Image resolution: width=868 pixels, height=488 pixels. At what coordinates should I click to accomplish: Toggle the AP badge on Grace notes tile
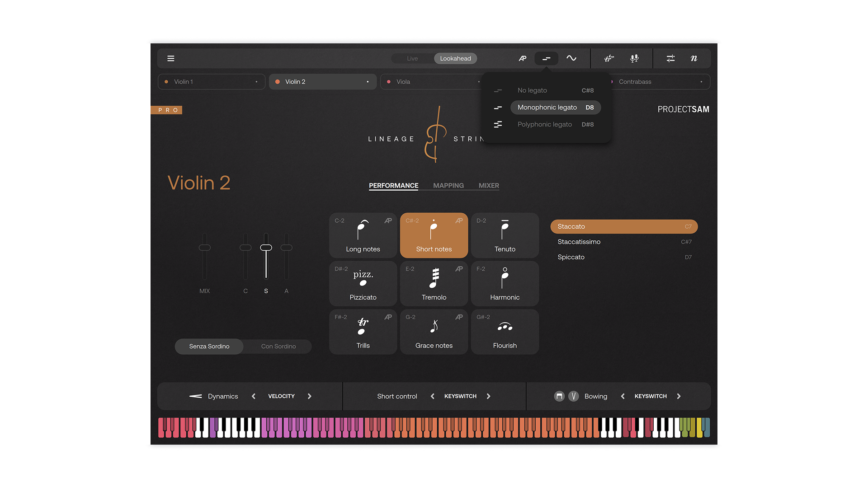pyautogui.click(x=459, y=317)
